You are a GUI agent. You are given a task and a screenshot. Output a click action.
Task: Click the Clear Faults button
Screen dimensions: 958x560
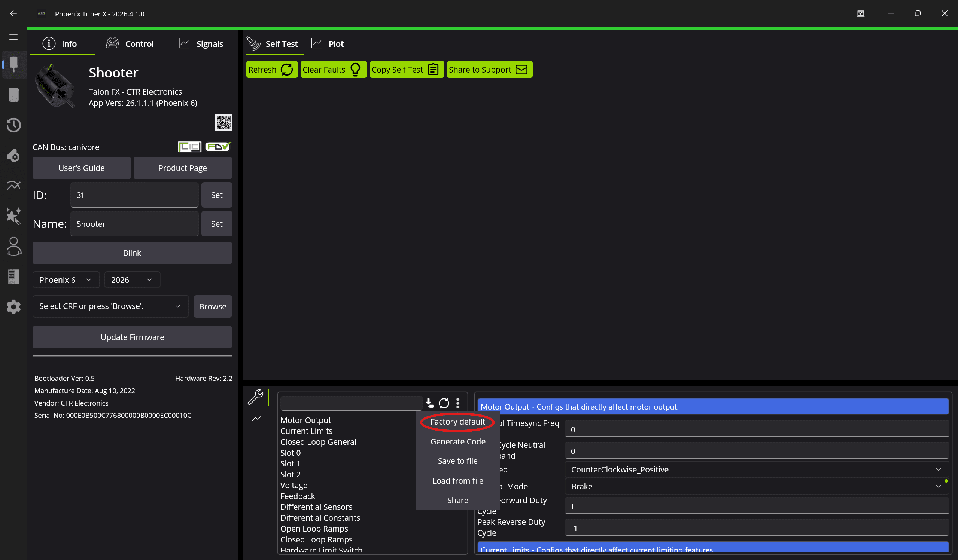coord(334,70)
